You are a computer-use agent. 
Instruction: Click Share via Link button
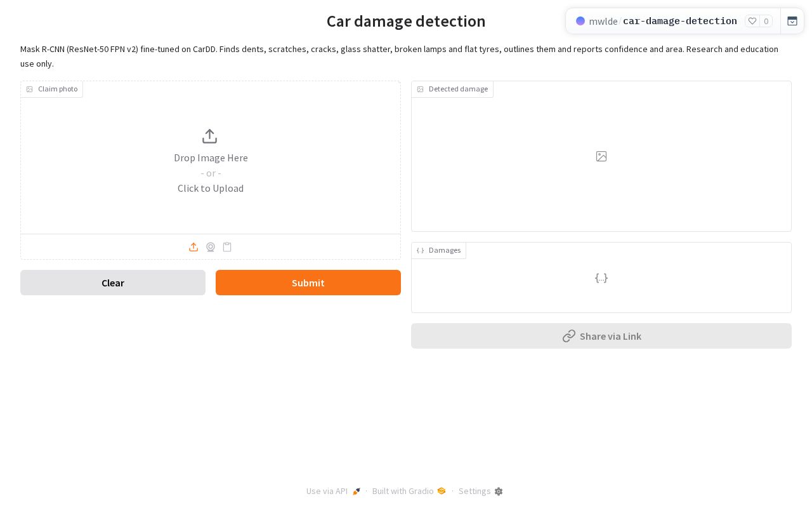point(601,336)
